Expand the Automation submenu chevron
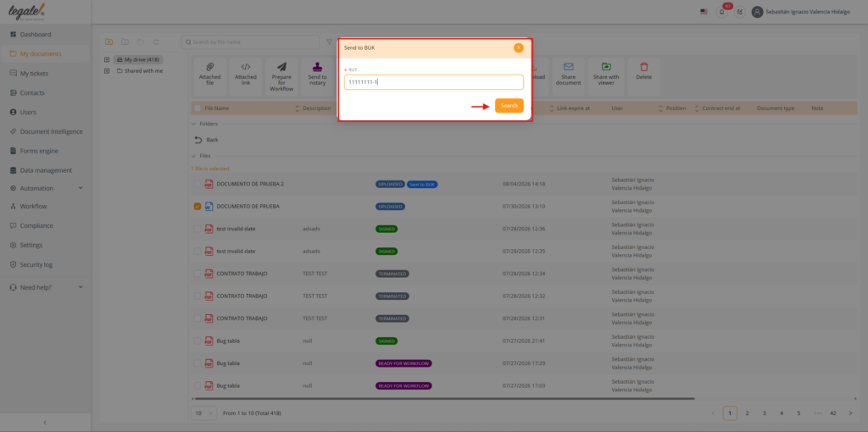 pyautogui.click(x=81, y=188)
